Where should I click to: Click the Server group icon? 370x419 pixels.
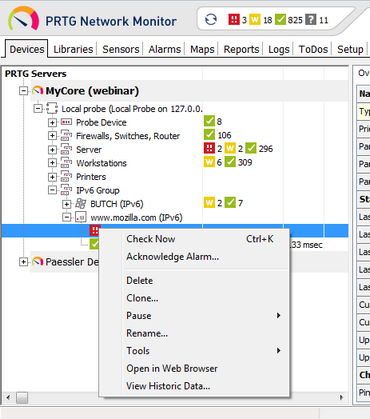point(66,149)
